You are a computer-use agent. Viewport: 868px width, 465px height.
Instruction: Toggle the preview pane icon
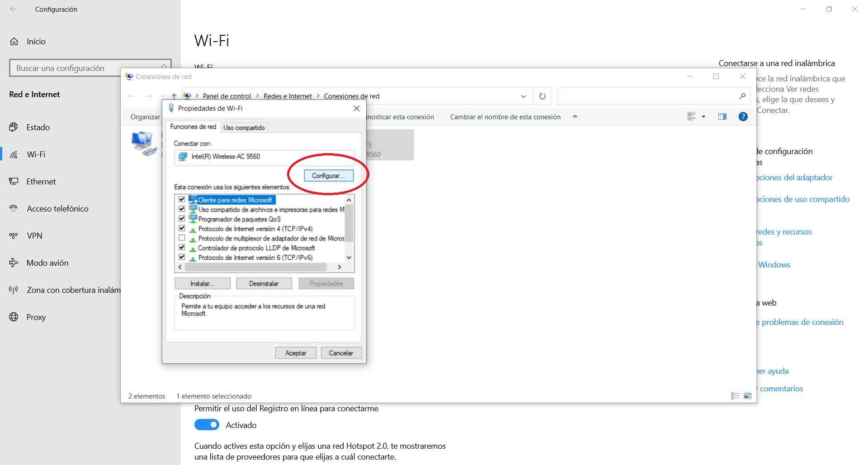(x=722, y=117)
